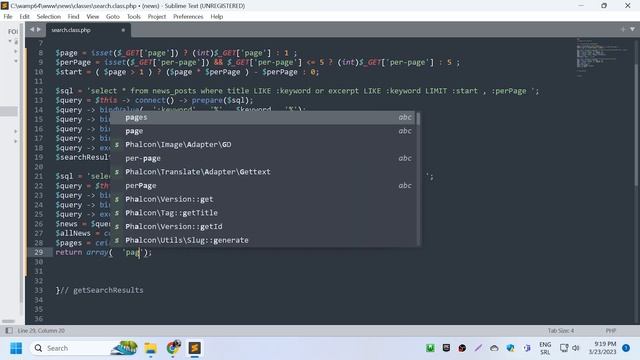Open the File menu
This screenshot has height=360, width=640.
8,17
